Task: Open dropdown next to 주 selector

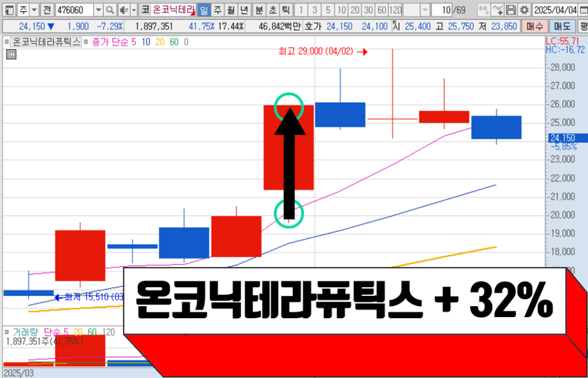Action: (x=34, y=10)
